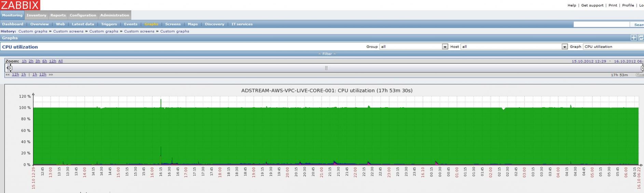The width and height of the screenshot is (644, 193).
Task: Open the Graph dropdown showing CPU utilization
Action: coord(614,47)
